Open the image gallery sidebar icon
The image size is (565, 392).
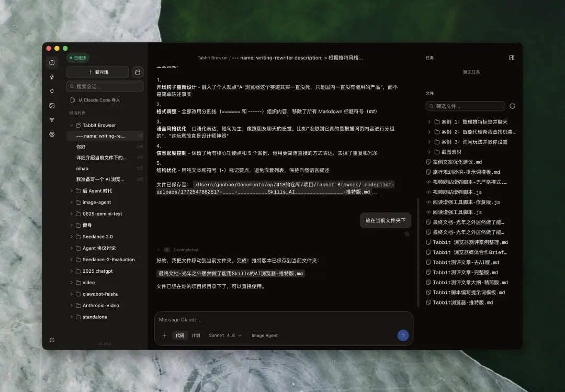coord(52,106)
